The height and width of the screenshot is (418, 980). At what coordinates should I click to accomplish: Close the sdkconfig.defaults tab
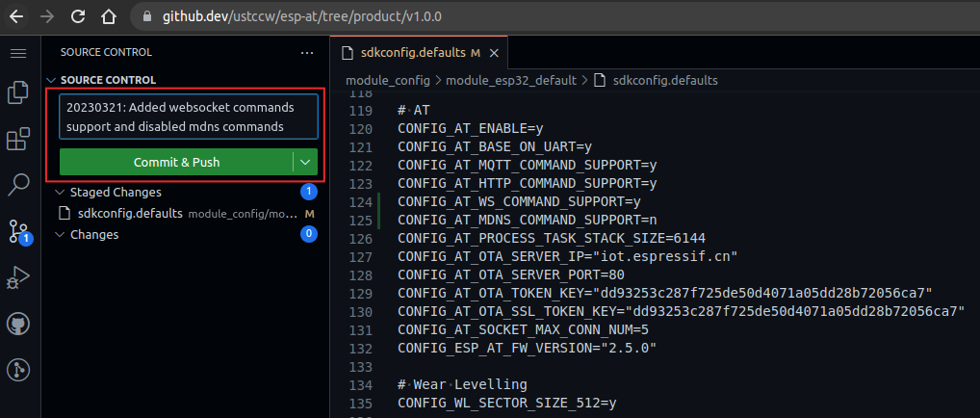click(494, 52)
